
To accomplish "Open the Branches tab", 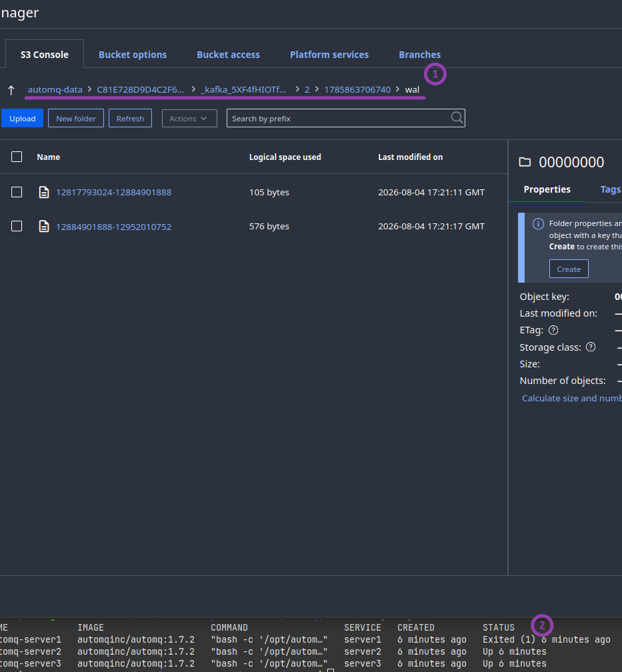I will click(420, 55).
